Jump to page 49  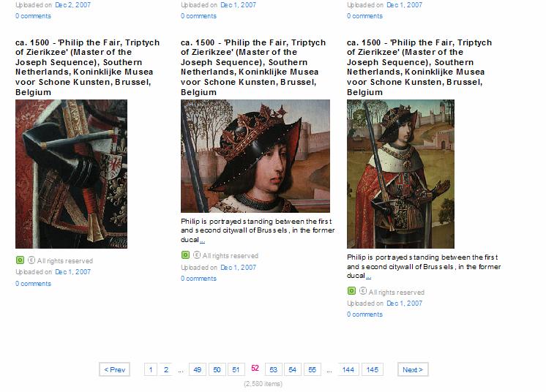[198, 369]
